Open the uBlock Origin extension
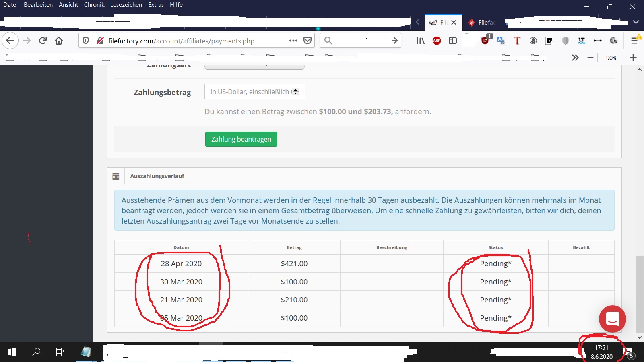 tap(486, 40)
